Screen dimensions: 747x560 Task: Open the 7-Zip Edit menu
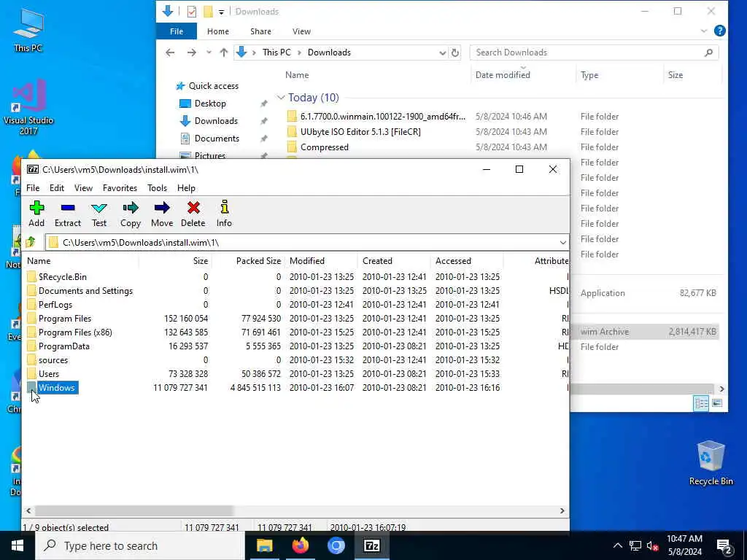[x=57, y=188]
